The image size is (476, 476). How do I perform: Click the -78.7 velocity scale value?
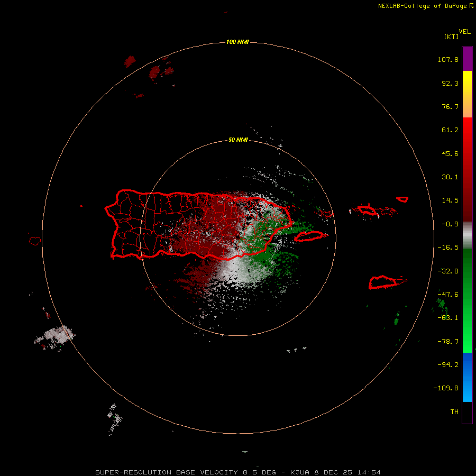448,341
